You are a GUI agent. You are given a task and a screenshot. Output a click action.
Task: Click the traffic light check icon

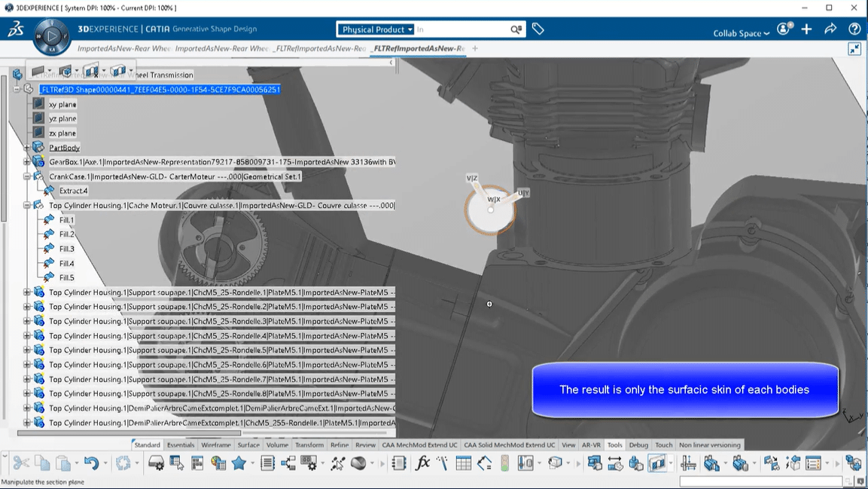tap(504, 463)
